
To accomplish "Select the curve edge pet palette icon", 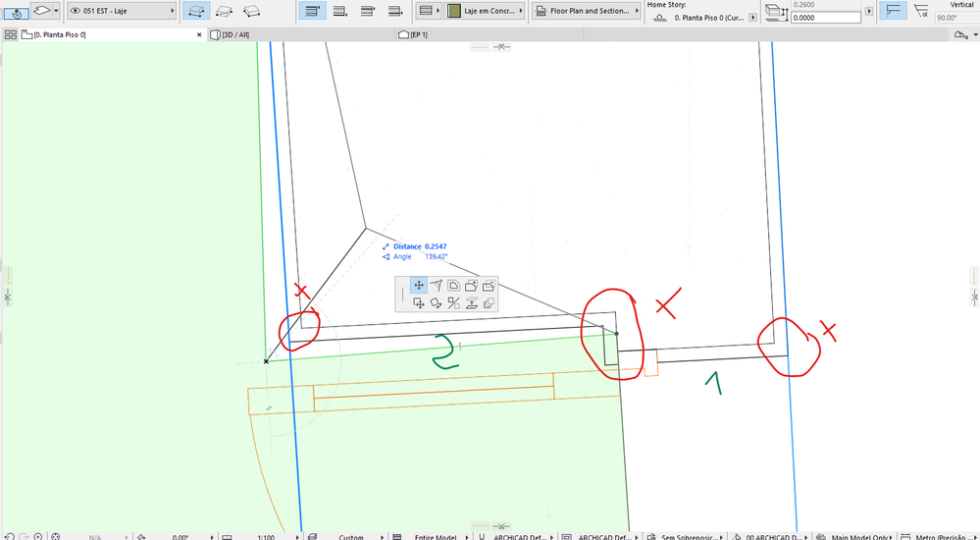I will pyautogui.click(x=454, y=286).
